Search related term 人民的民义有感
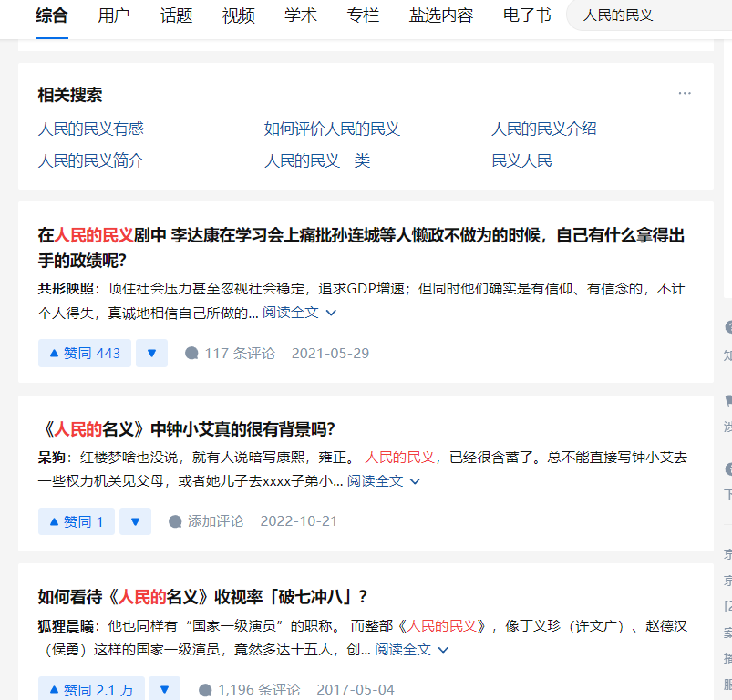The height and width of the screenshot is (700, 732). pyautogui.click(x=91, y=129)
